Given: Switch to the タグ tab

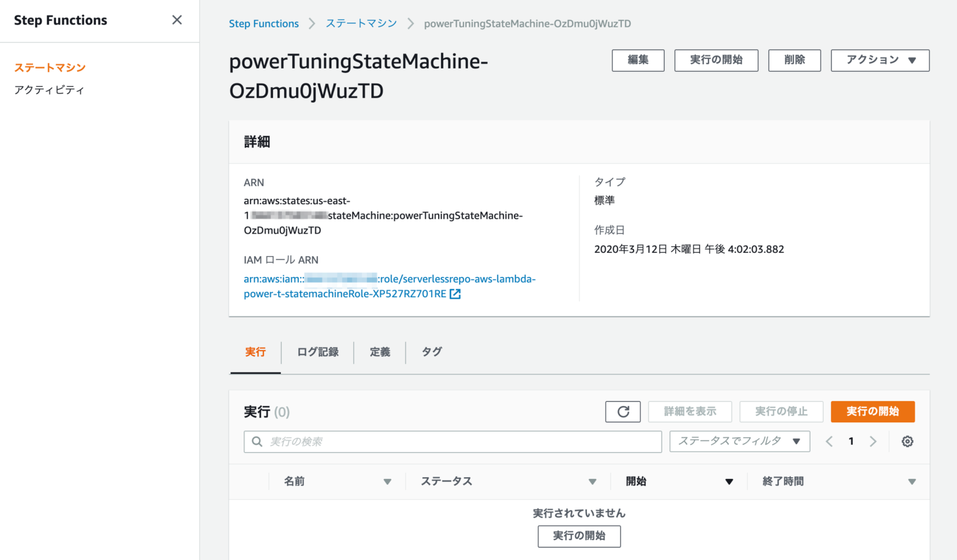Looking at the screenshot, I should pos(431,352).
